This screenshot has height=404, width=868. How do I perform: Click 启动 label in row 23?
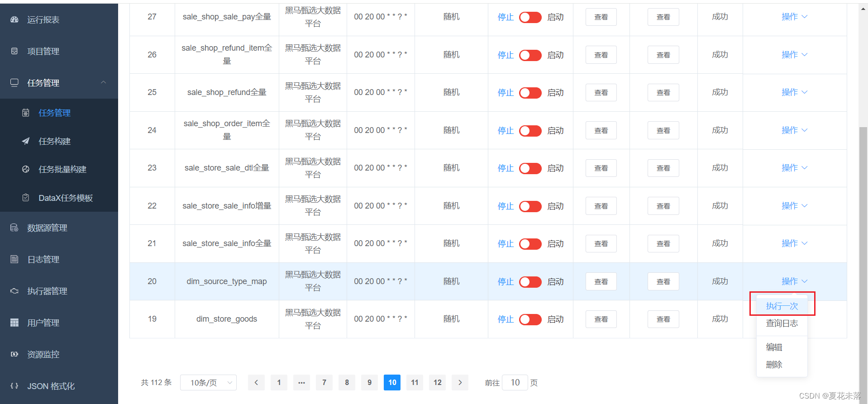click(x=555, y=168)
